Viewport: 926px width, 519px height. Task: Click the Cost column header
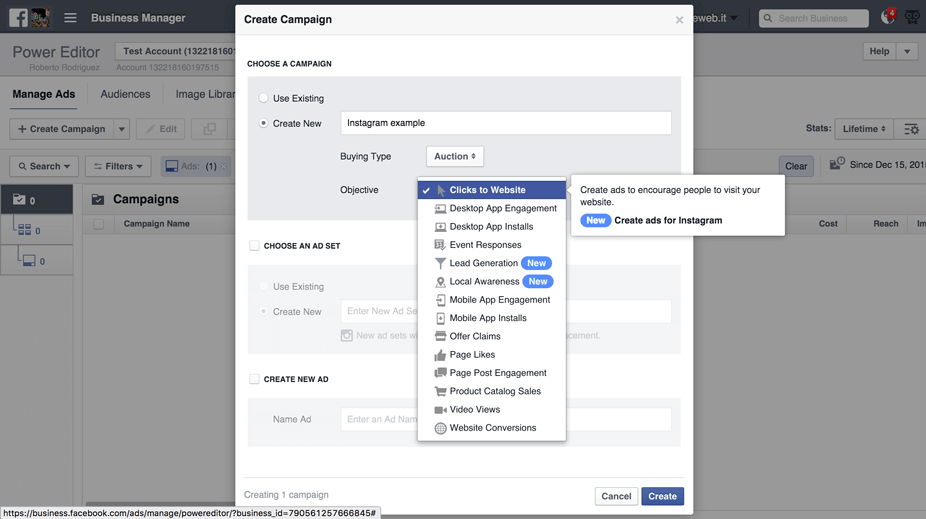(x=828, y=224)
